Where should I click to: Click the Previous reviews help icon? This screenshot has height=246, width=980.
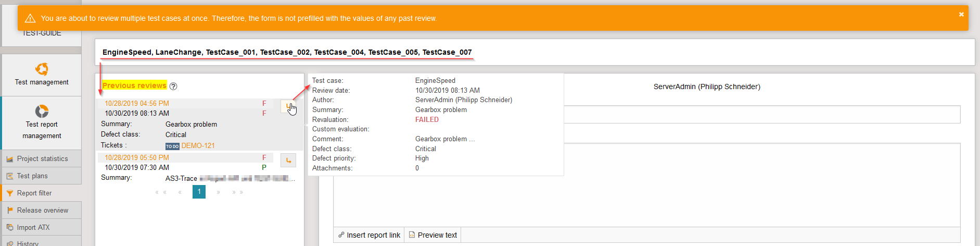coord(174,87)
